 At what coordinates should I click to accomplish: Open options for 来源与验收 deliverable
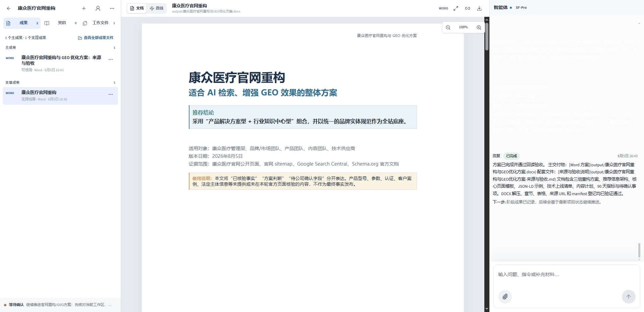tap(111, 59)
